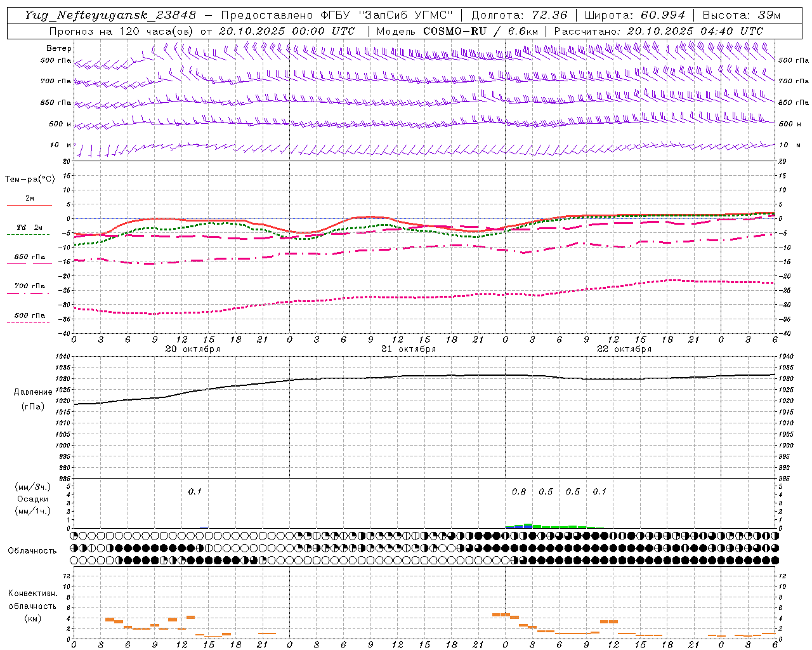The height and width of the screenshot is (650, 812).
Task: Click the '(км)' convective height unit label
Action: pos(33,618)
